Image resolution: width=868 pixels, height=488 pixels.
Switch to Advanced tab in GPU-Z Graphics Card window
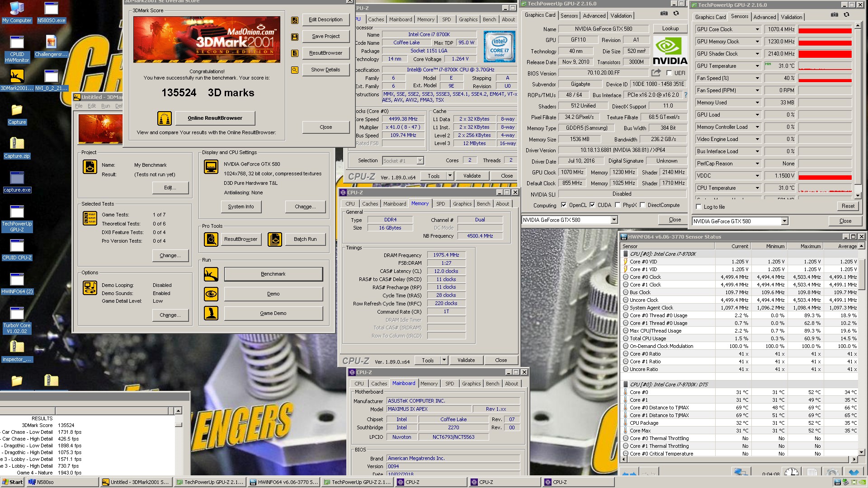point(594,16)
